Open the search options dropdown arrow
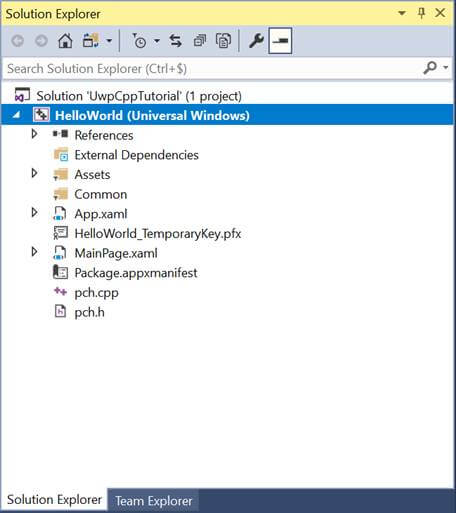Image resolution: width=456 pixels, height=513 pixels. click(x=446, y=68)
